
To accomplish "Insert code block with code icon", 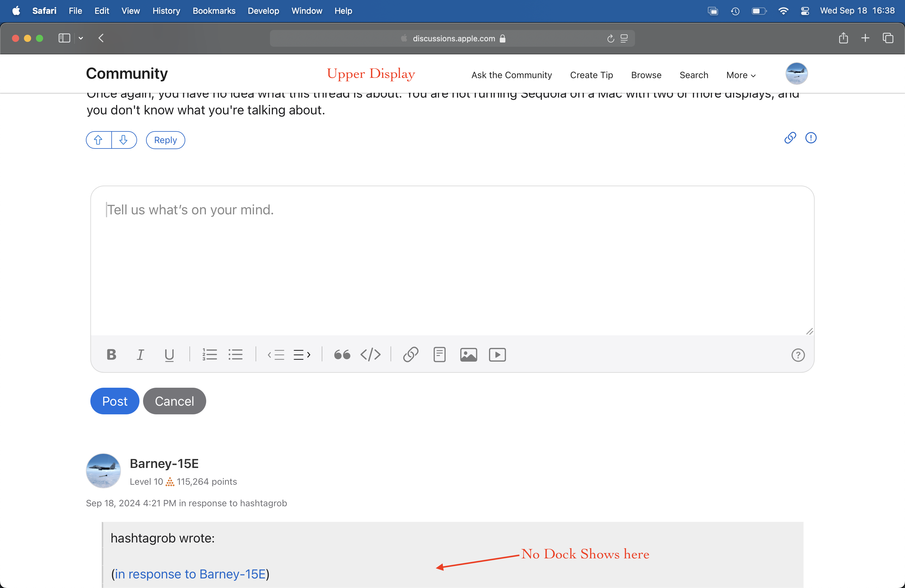I will [370, 354].
